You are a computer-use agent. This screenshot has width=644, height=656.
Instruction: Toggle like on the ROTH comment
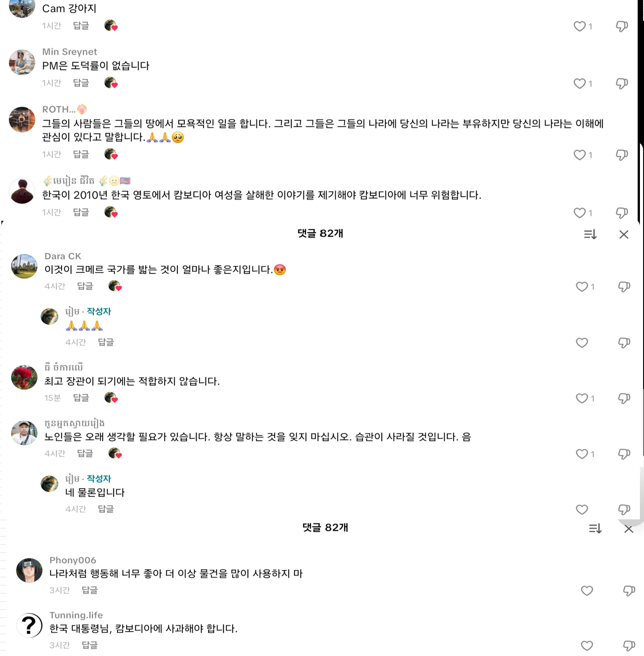click(580, 155)
